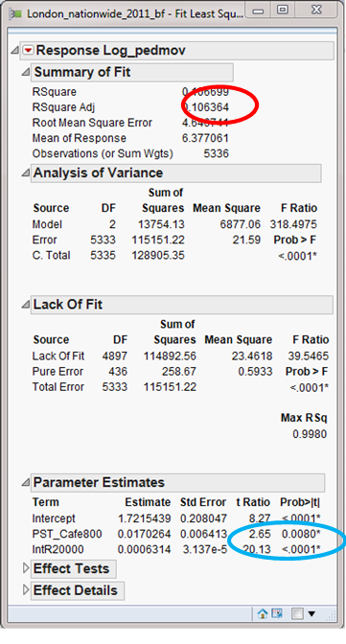This screenshot has width=346, height=644.
Task: Click the Root Mean Square Error label
Action: (92, 123)
